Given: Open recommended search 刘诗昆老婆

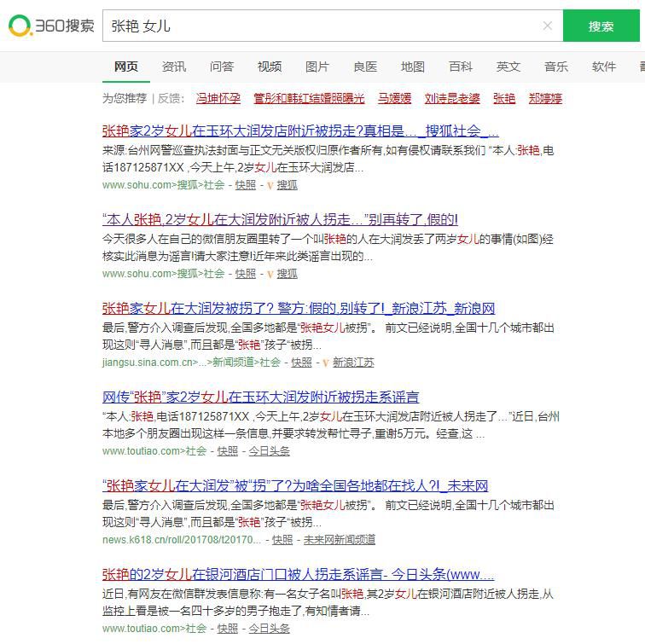Looking at the screenshot, I should (452, 98).
